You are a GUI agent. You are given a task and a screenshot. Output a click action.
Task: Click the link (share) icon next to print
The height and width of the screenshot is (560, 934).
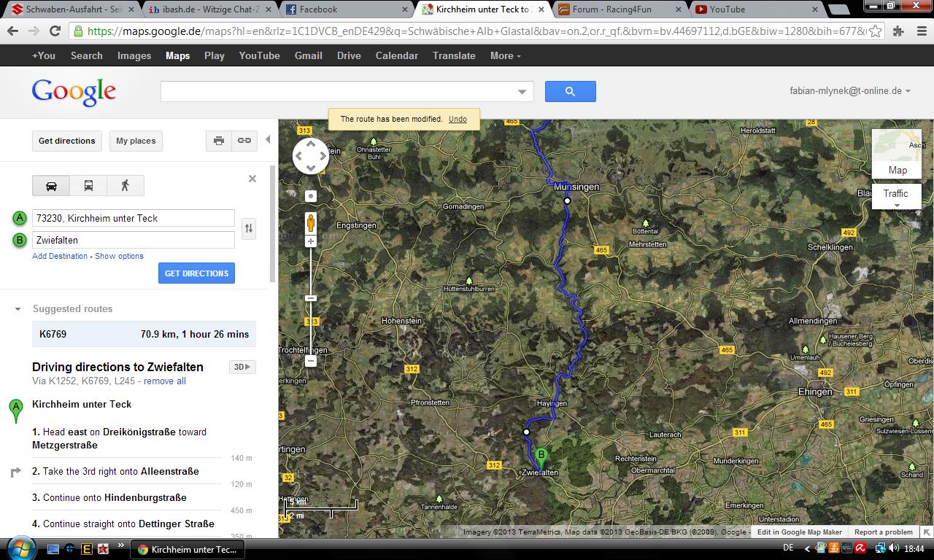click(x=244, y=141)
